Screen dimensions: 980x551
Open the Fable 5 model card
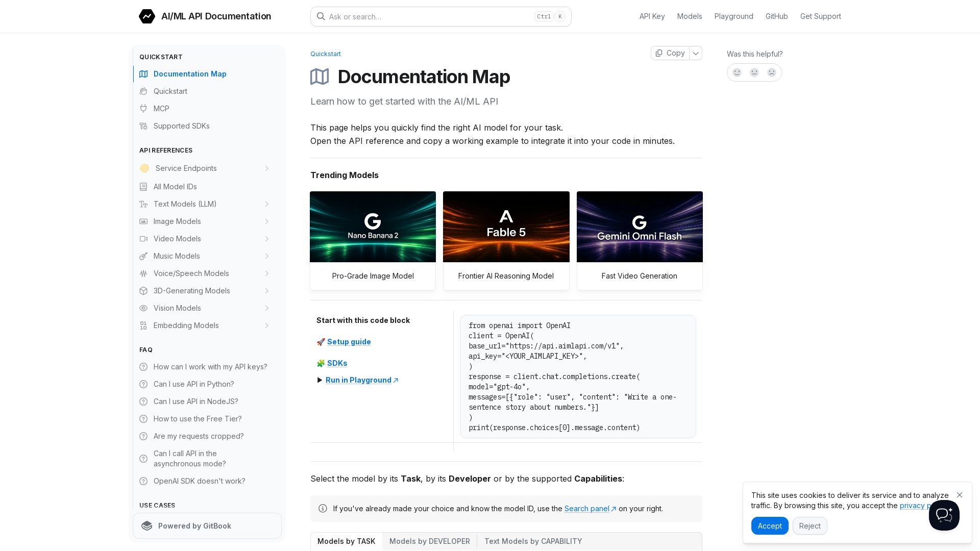pos(506,241)
